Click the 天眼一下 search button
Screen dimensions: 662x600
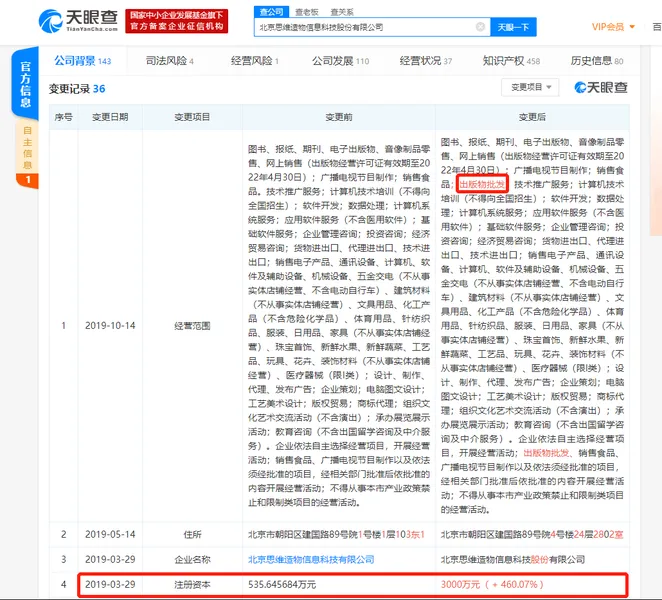(x=513, y=27)
